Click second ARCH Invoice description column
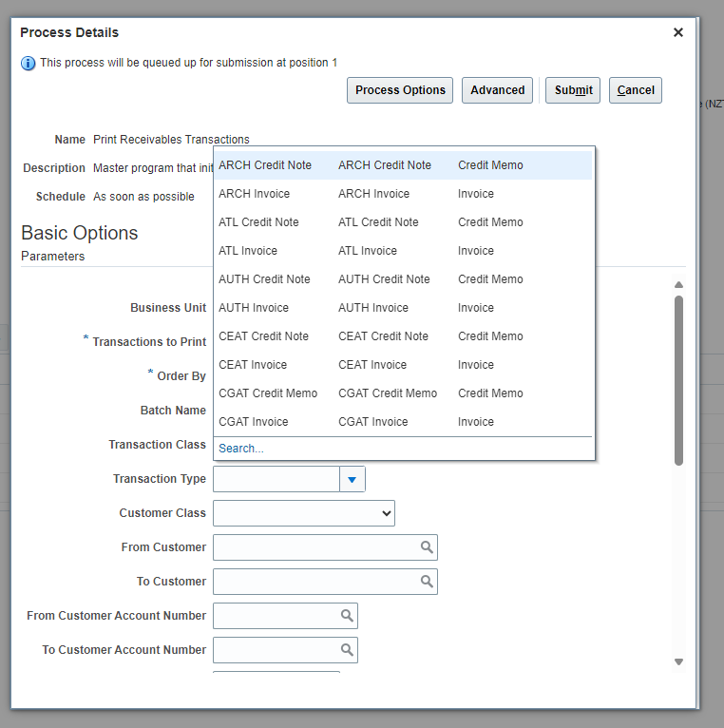The image size is (724, 728). point(373,194)
